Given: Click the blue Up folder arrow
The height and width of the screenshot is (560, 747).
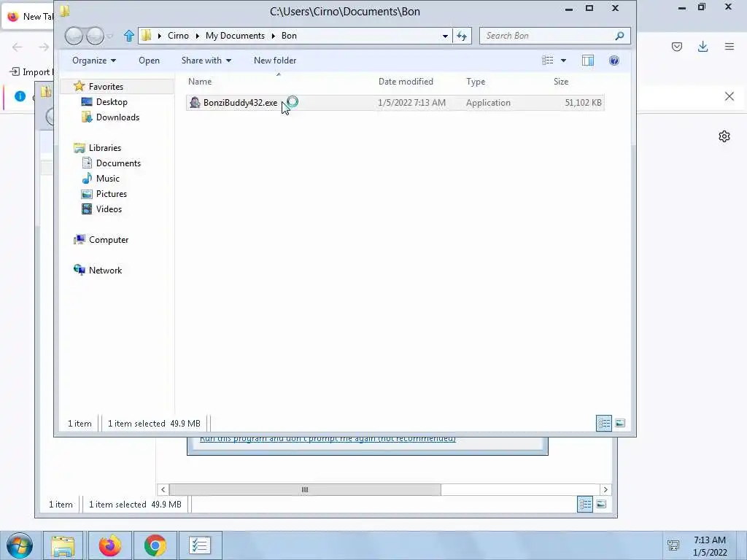Looking at the screenshot, I should [128, 36].
